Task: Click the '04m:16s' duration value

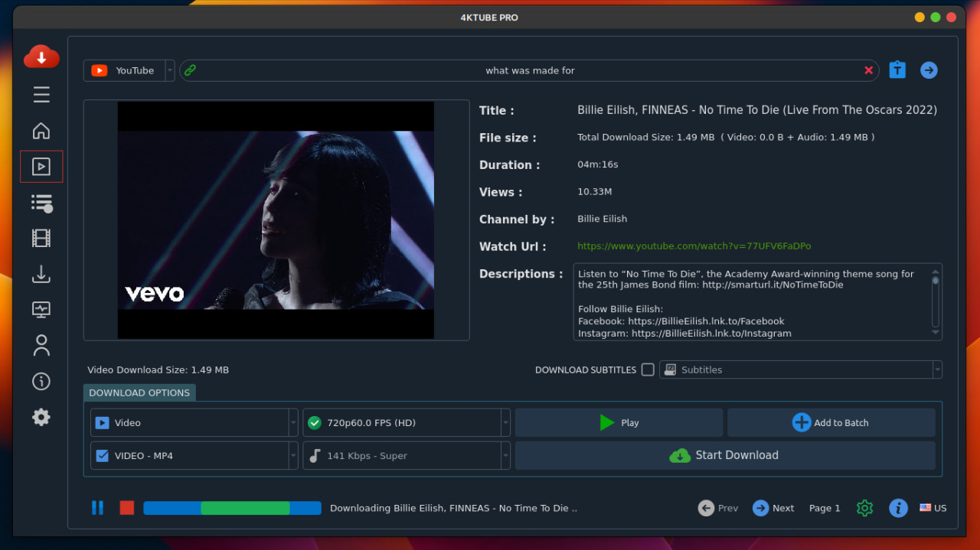Action: point(598,164)
